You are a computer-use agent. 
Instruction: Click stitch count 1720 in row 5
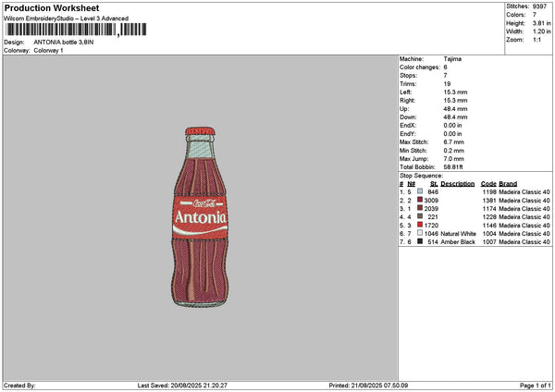coord(431,226)
